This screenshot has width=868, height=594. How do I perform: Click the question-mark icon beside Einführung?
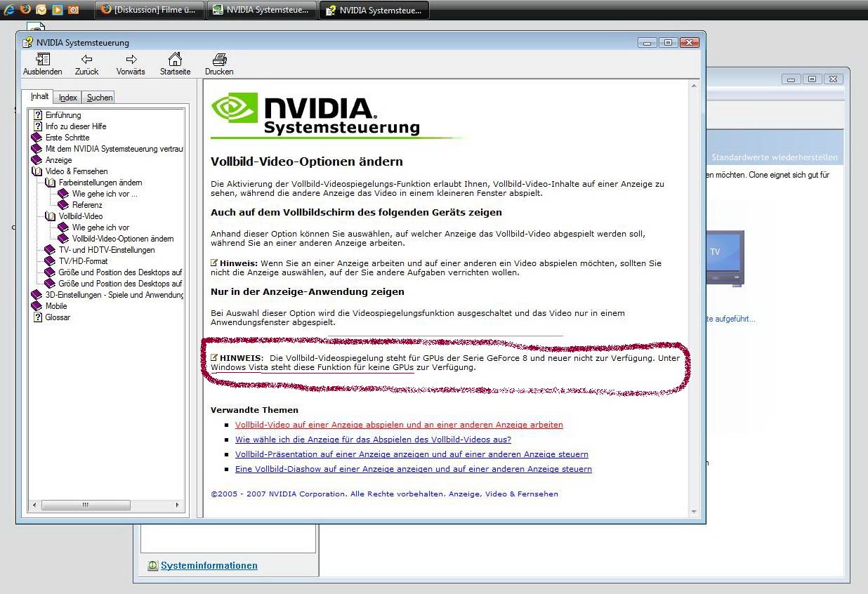tap(38, 115)
